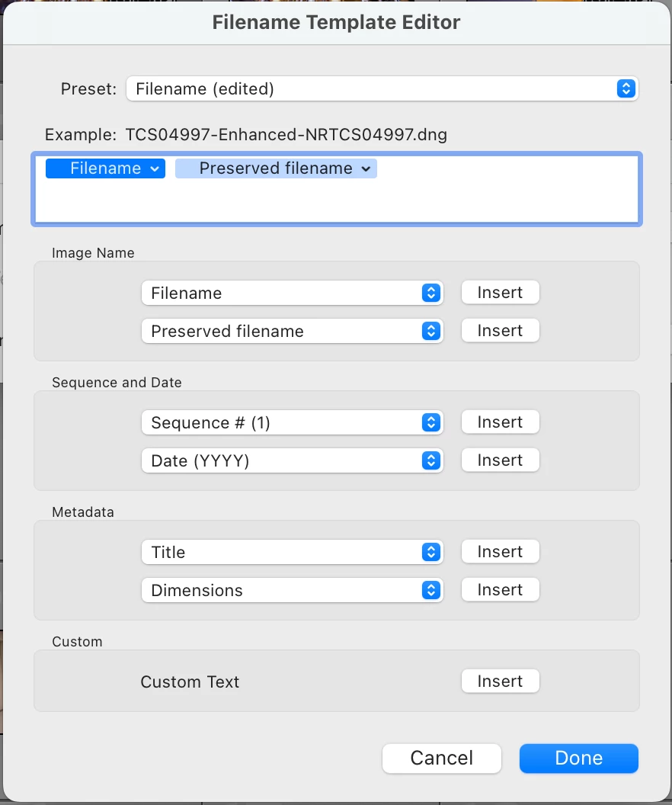
Task: Open the Preset dropdown menu
Action: 382,88
